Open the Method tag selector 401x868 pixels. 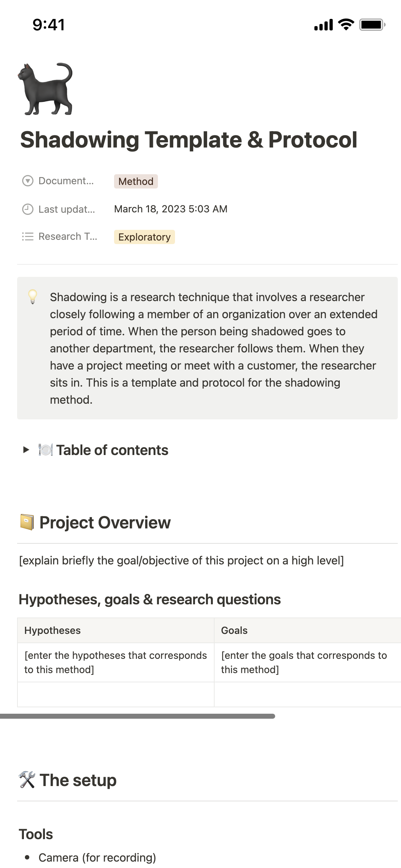pos(136,181)
